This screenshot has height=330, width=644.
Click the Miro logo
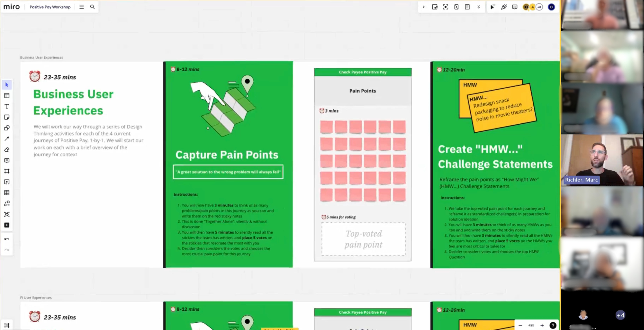coord(11,7)
